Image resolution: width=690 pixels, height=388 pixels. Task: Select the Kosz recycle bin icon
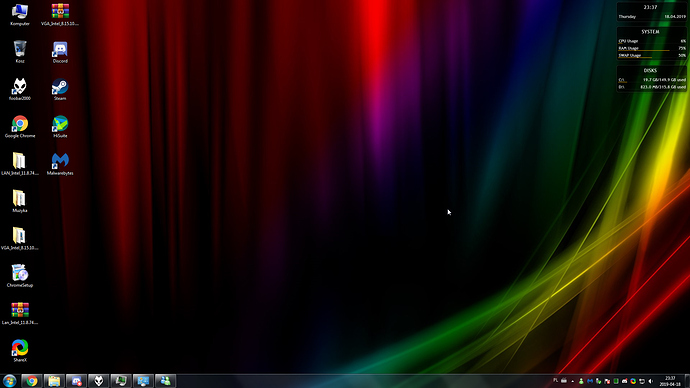(x=20, y=52)
